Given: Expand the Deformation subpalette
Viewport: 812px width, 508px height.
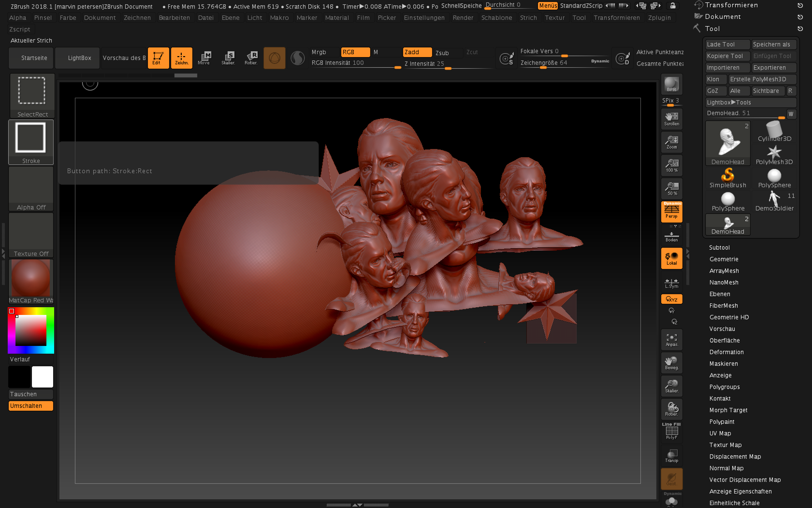Looking at the screenshot, I should click(726, 352).
